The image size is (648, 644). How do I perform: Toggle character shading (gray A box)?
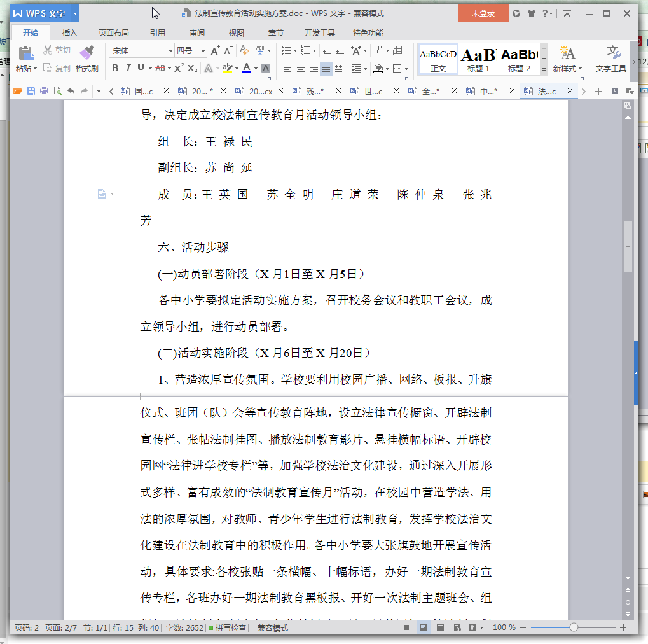tap(266, 68)
